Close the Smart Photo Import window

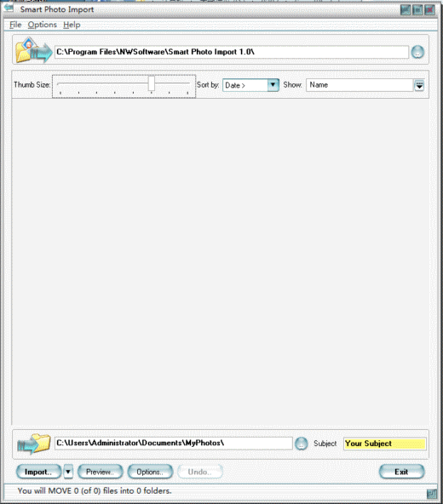click(429, 10)
